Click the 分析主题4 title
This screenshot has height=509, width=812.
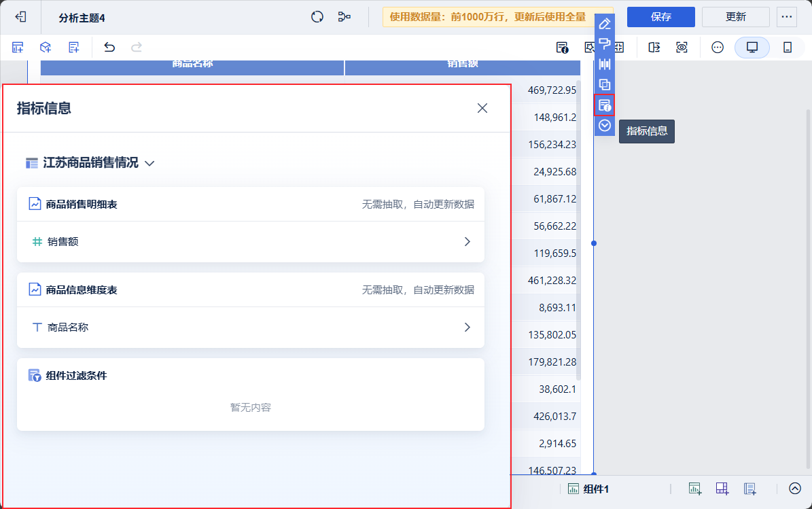(x=82, y=18)
